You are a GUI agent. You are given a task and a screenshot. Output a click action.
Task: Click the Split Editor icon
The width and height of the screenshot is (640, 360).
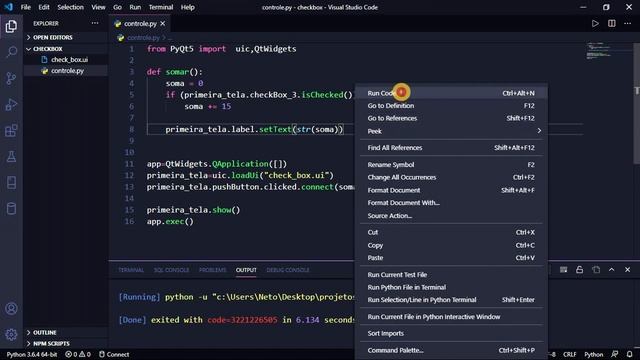click(611, 24)
